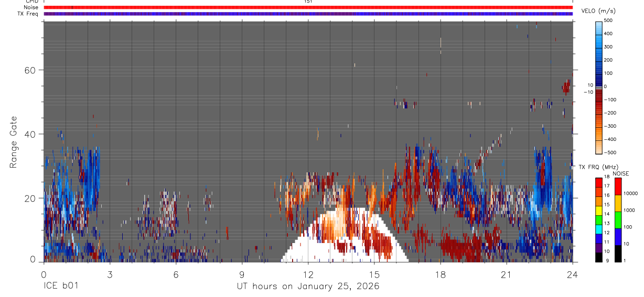Screen dimensions: 644x297
Task: Select "UT hours on January 25, 2026" caption
Action: click(x=308, y=287)
